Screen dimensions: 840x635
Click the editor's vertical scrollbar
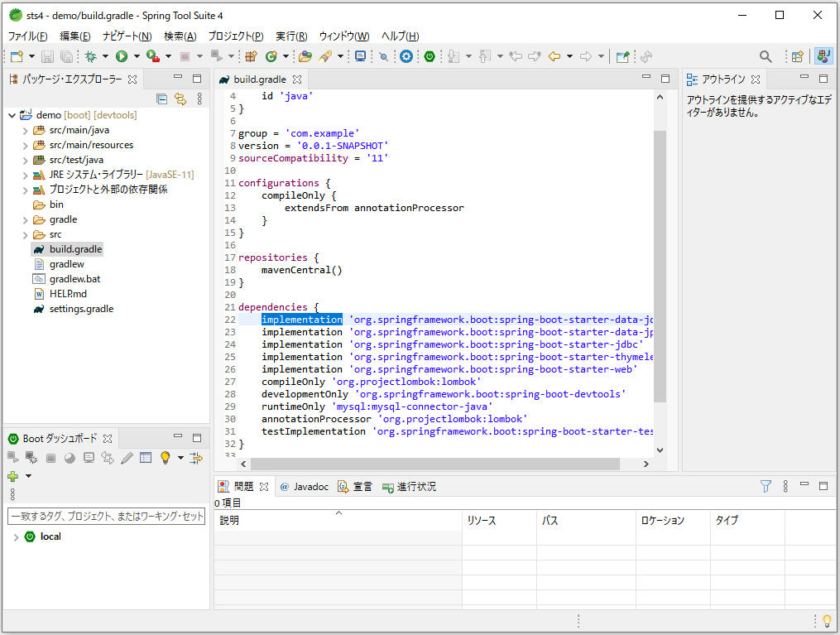(x=660, y=265)
